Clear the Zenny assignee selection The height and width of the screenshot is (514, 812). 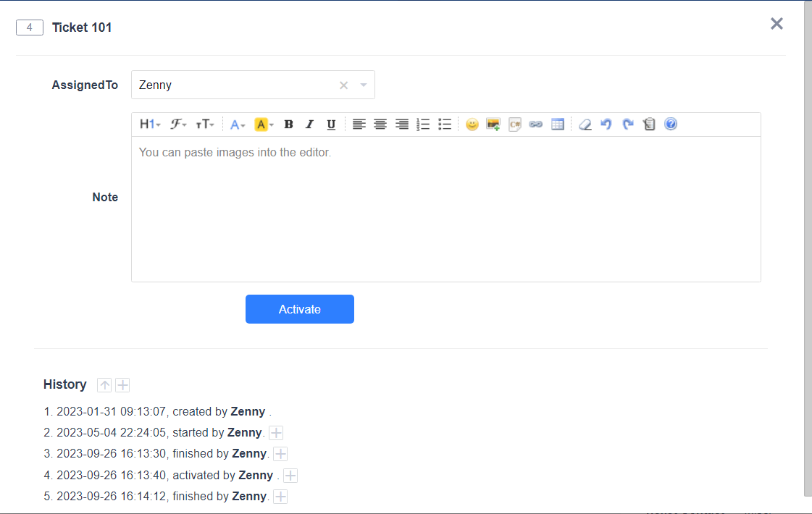pyautogui.click(x=344, y=85)
